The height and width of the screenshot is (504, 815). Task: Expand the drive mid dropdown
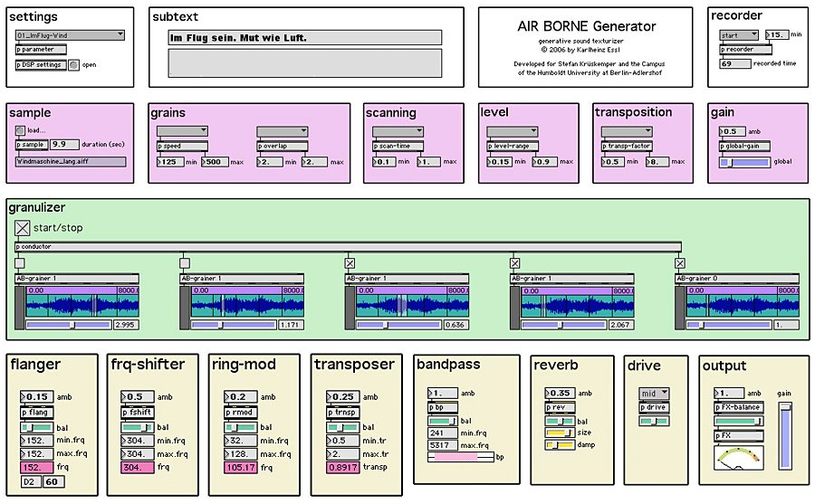(x=653, y=394)
